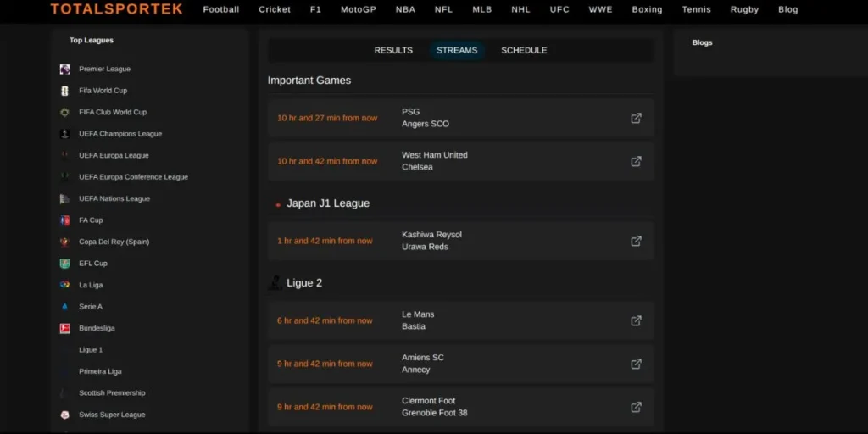Open the Cricket menu item
This screenshot has height=434, width=868.
275,9
